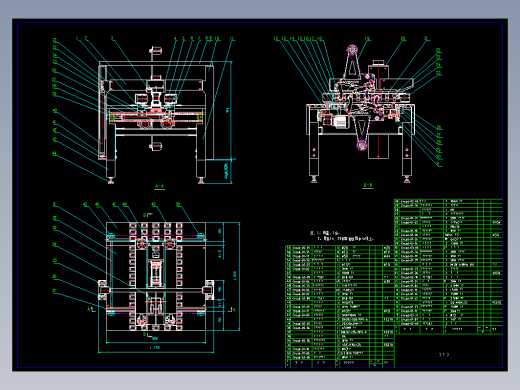
Task: Select part balloon number 55 beside plan view
Action: tap(54, 260)
